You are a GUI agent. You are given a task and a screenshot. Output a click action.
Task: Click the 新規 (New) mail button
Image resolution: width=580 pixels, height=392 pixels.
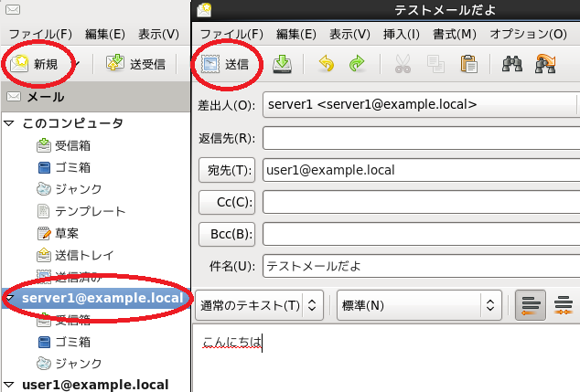click(34, 64)
